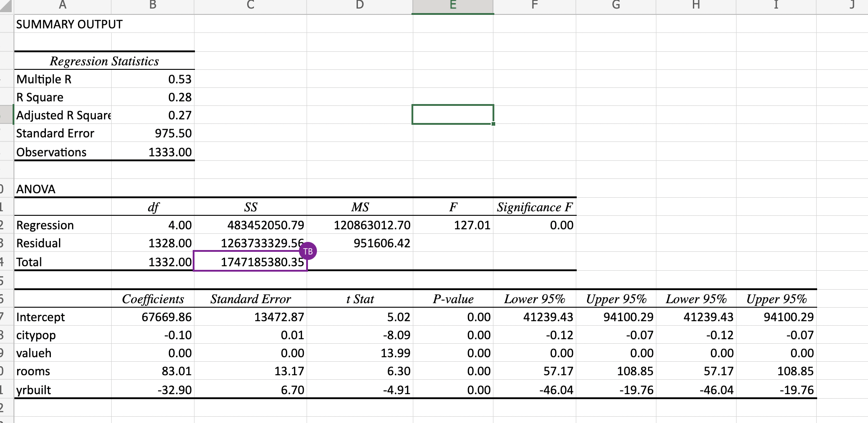Select the Significance F header cell
The width and height of the screenshot is (868, 423).
(534, 207)
